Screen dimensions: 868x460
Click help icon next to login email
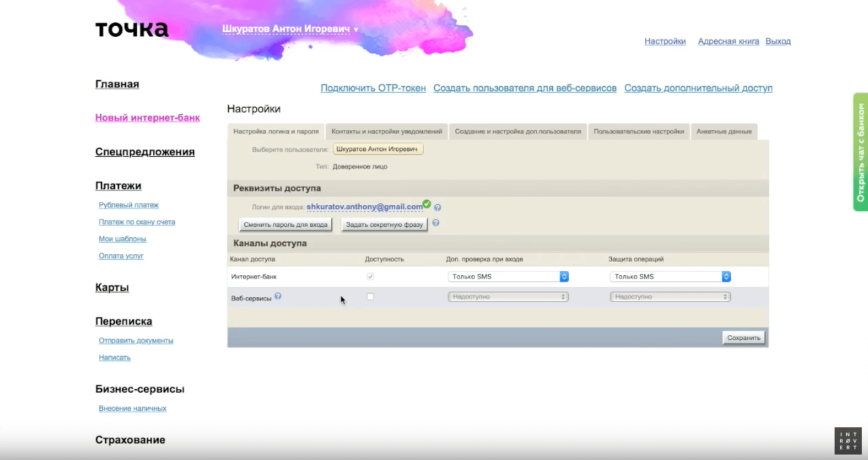tap(437, 208)
